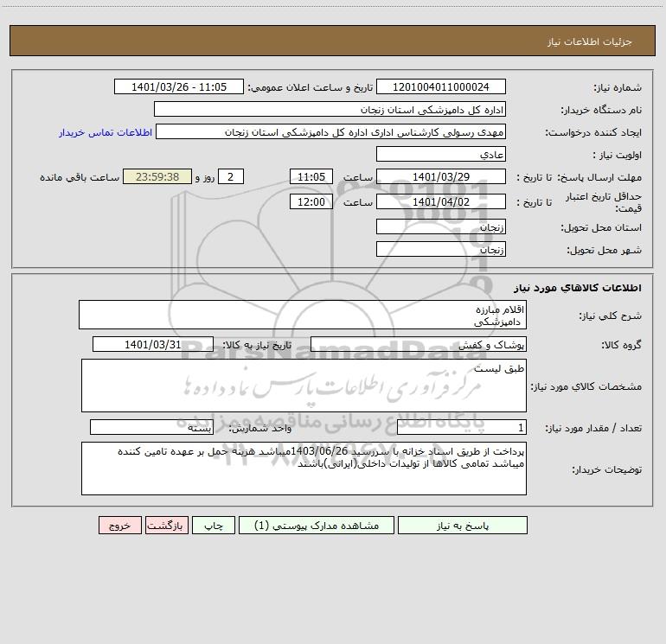Image resolution: width=666 pixels, height=644 pixels.
Task: Click the خروج exit button
Action: (x=119, y=525)
